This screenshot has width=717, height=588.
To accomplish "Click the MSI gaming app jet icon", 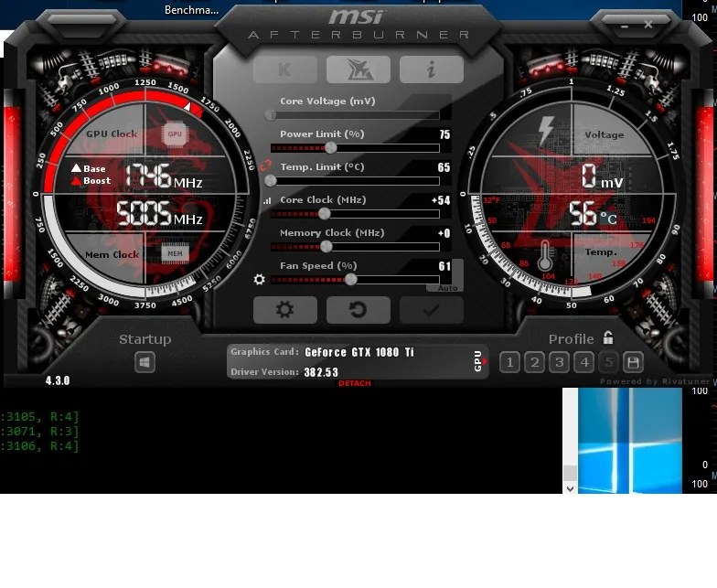I will [358, 69].
